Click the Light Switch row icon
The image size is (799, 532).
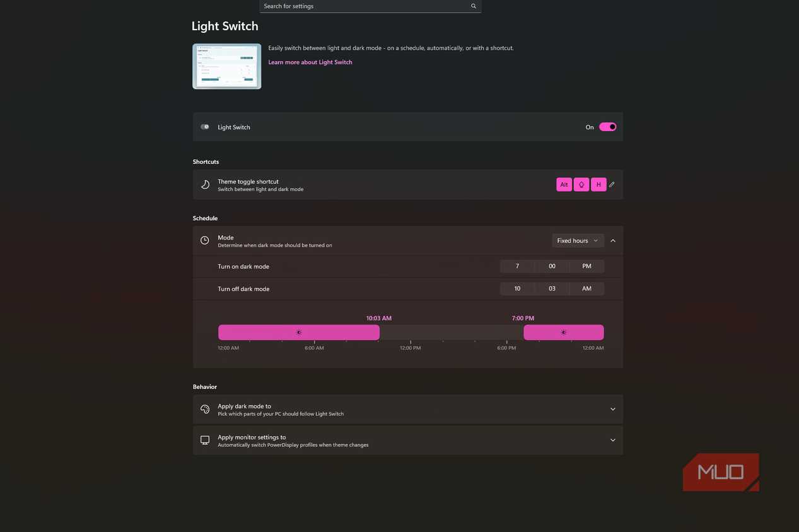coord(205,127)
